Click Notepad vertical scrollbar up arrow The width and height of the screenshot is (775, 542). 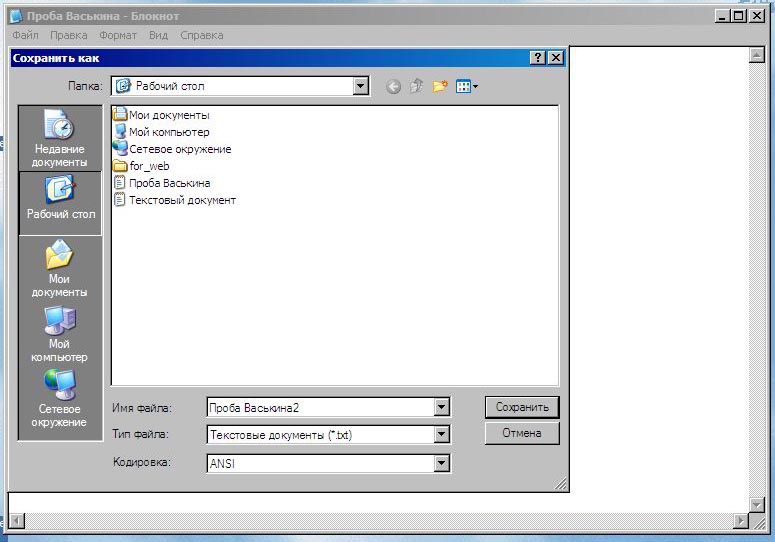(x=757, y=55)
